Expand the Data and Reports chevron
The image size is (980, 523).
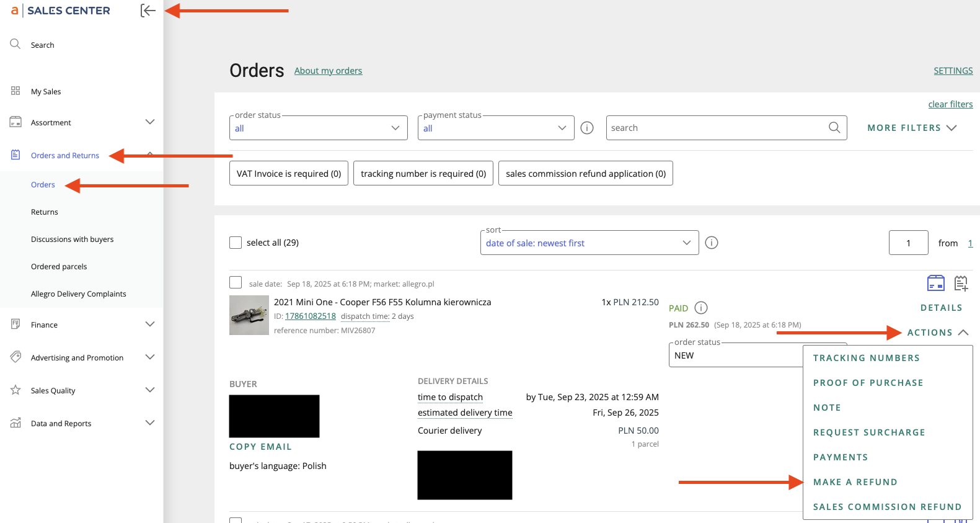150,423
